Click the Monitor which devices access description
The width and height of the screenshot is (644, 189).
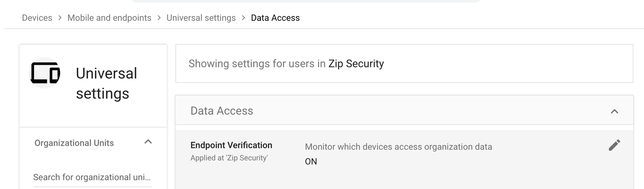398,147
